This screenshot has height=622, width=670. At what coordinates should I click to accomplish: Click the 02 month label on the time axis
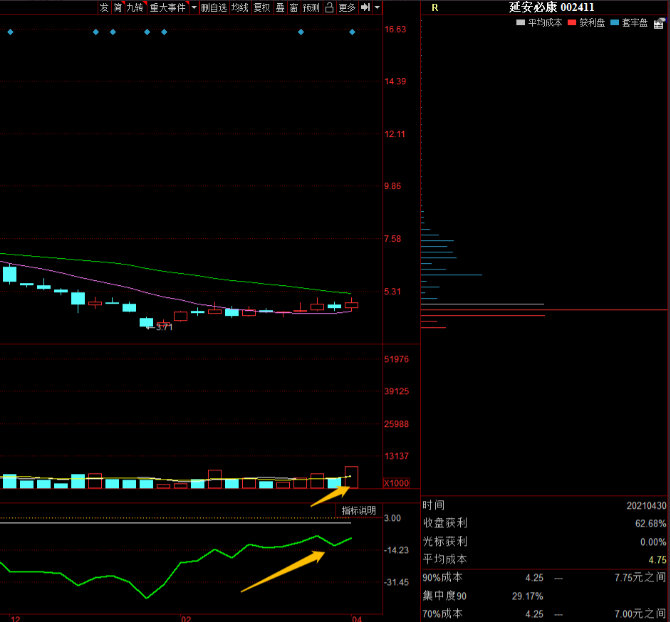point(186,619)
